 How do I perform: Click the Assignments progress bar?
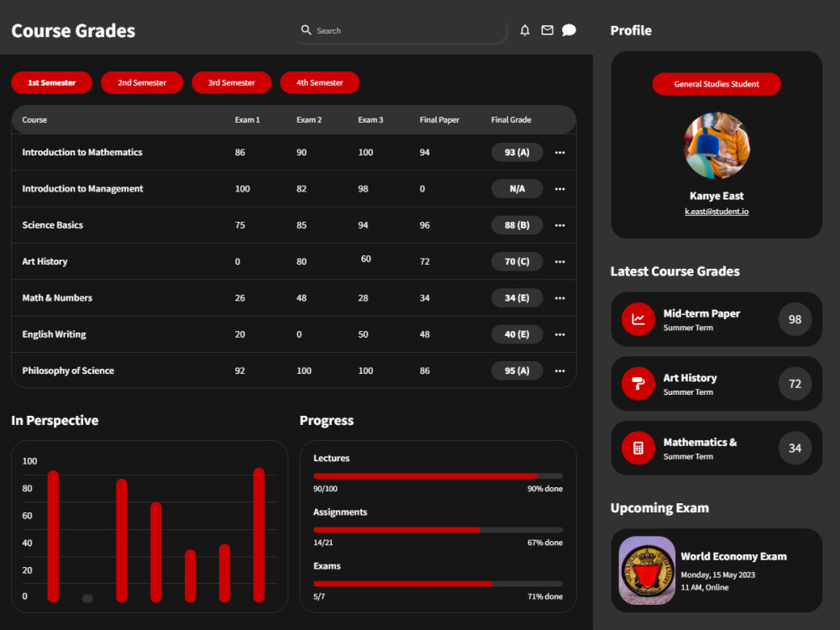tap(438, 530)
